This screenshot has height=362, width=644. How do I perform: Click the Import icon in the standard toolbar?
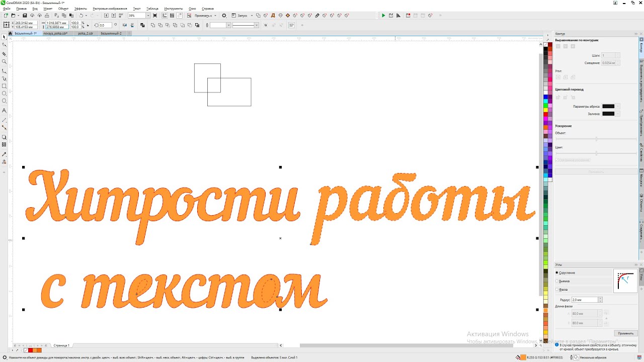pyautogui.click(x=106, y=16)
